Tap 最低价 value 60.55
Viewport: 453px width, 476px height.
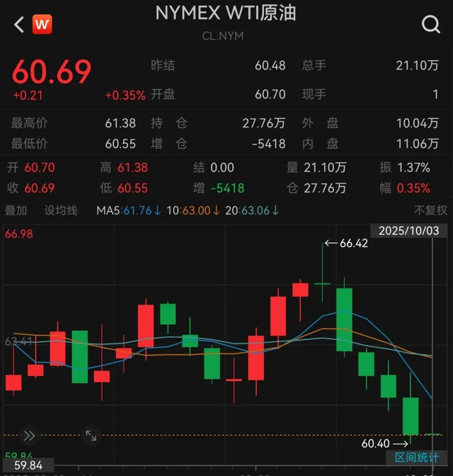point(120,144)
